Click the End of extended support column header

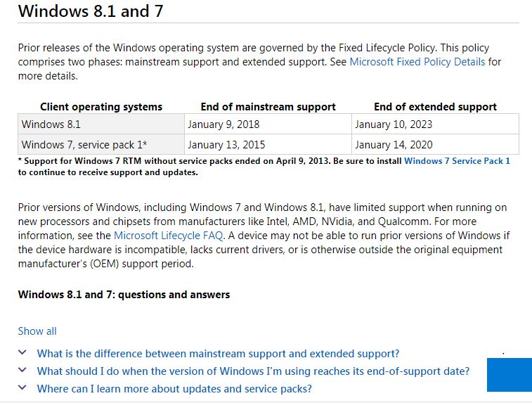(435, 107)
